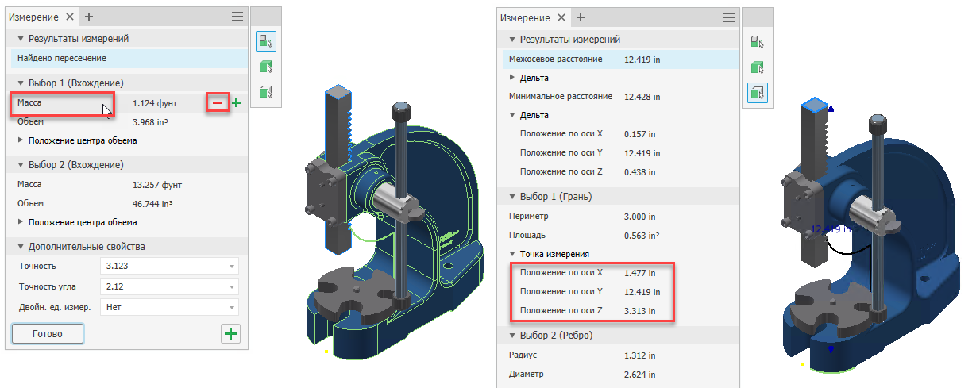Toggle active faces and edges priority, right mini-toolbar
Image resolution: width=980 pixels, height=388 pixels.
758,94
